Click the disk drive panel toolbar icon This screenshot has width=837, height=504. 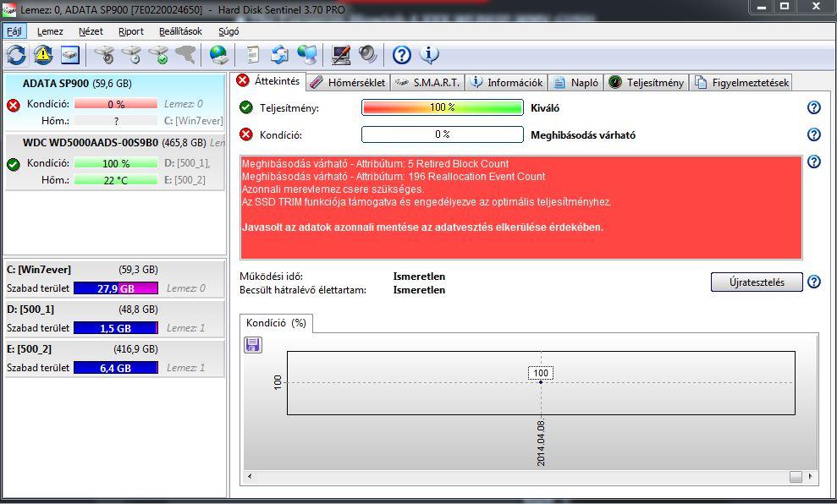click(x=70, y=54)
